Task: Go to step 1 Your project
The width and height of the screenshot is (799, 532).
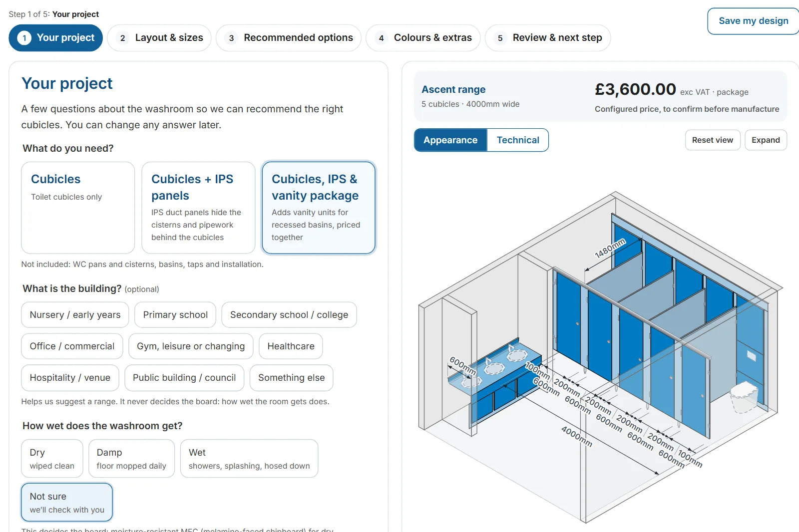Action: pyautogui.click(x=55, y=38)
